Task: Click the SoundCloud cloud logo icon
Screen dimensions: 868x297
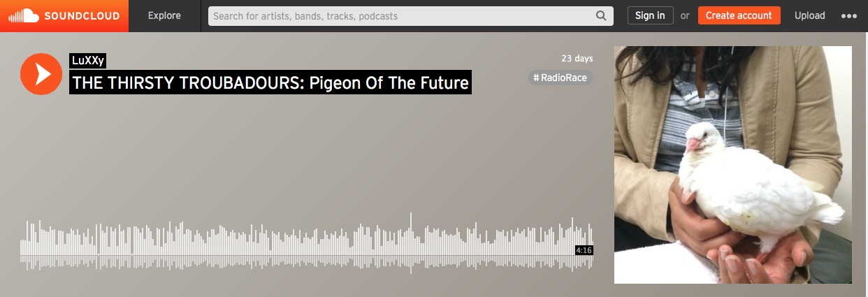Action: [x=23, y=15]
